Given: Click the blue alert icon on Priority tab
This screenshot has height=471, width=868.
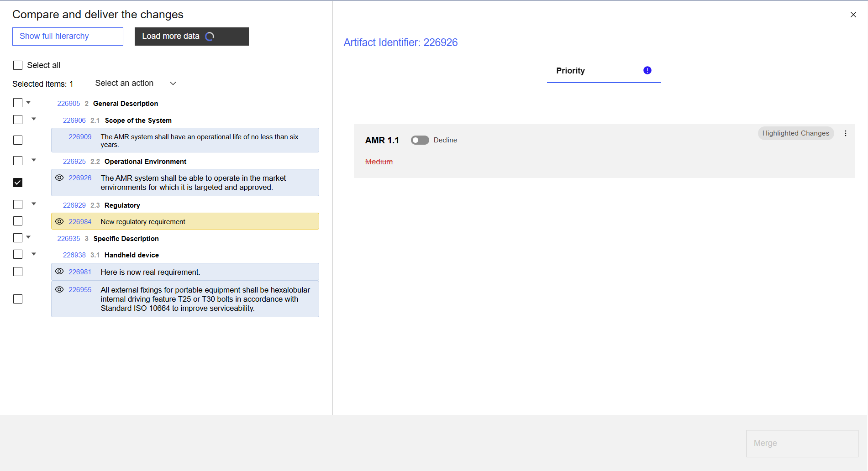Looking at the screenshot, I should pos(647,70).
